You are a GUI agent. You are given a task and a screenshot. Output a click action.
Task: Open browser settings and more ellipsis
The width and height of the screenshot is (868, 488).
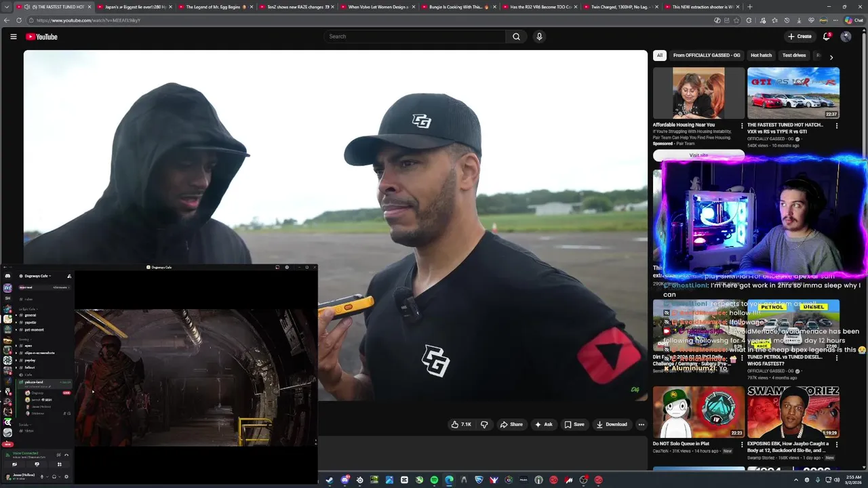click(835, 20)
